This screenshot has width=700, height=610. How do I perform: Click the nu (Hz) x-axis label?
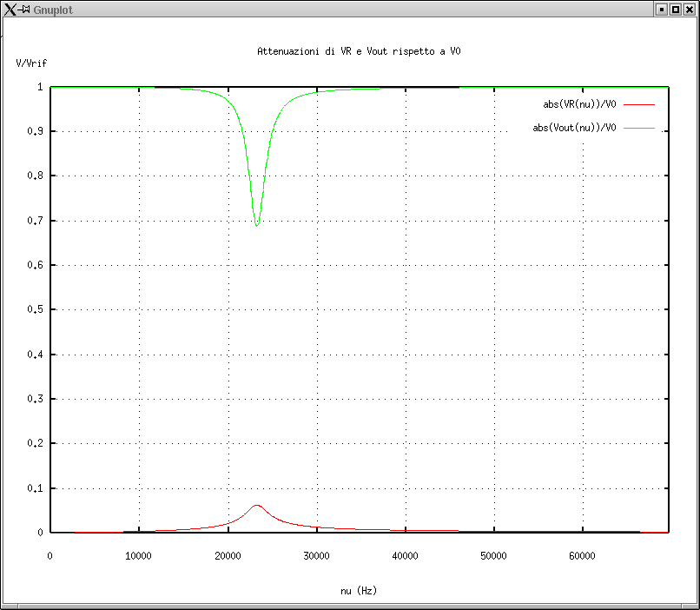pos(359,591)
